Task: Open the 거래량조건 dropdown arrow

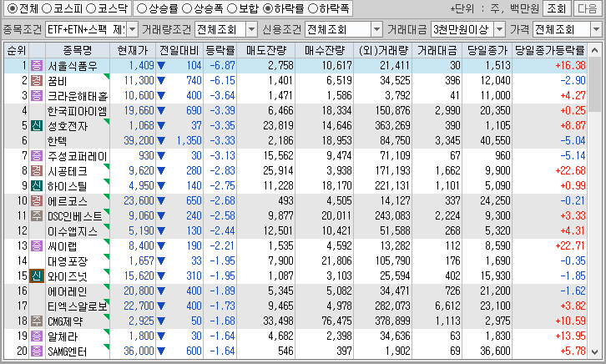Action: [x=251, y=29]
